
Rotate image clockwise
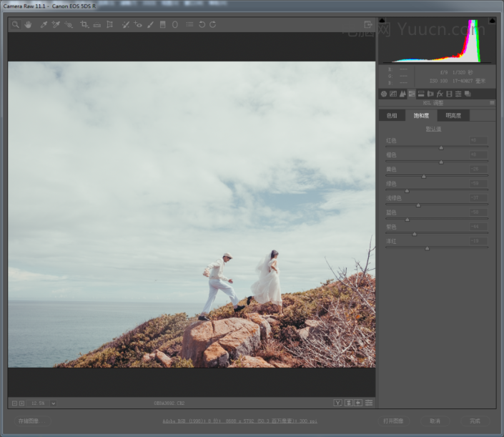(213, 24)
